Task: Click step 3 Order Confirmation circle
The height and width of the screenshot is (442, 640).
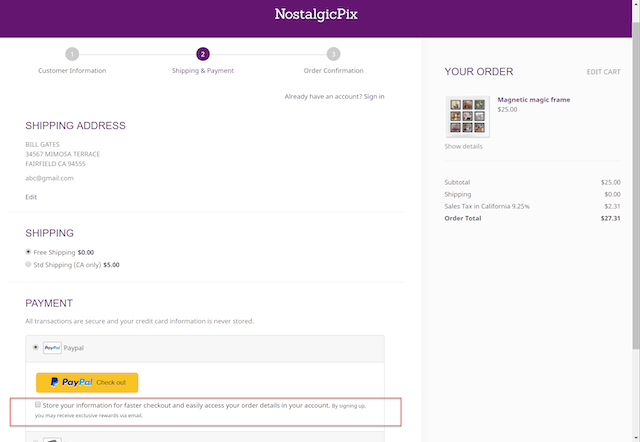Action: coord(333,54)
